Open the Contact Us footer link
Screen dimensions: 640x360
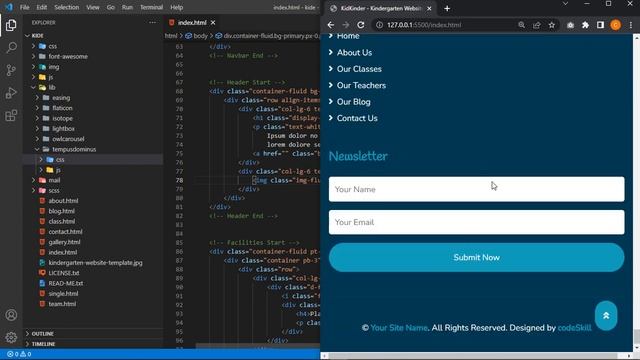tap(357, 118)
